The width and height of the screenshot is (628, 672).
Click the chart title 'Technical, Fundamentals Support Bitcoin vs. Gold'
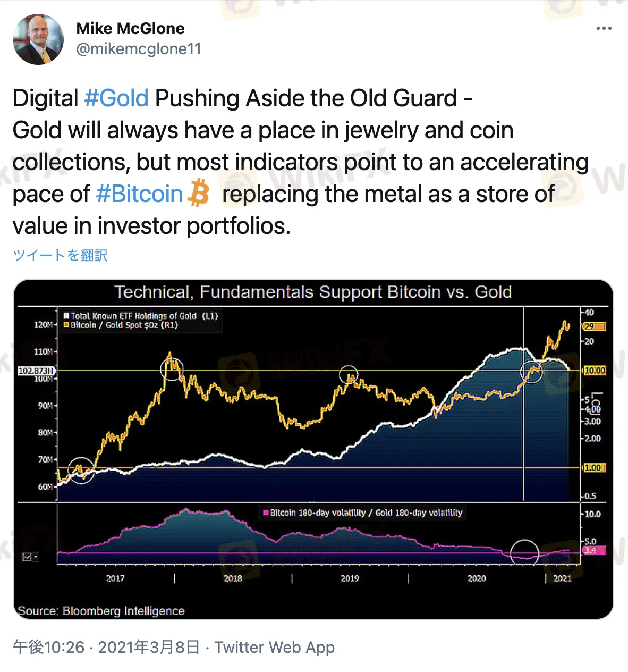pyautogui.click(x=313, y=292)
